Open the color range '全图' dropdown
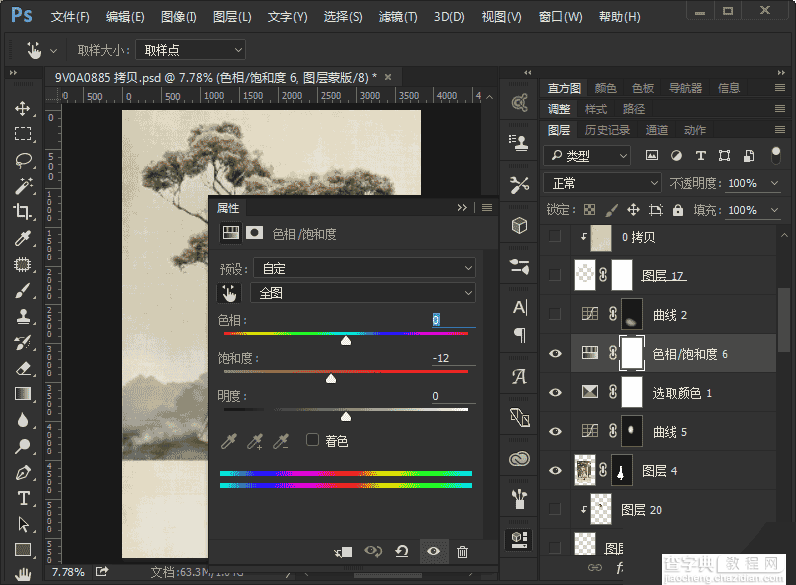This screenshot has height=585, width=796. [362, 293]
